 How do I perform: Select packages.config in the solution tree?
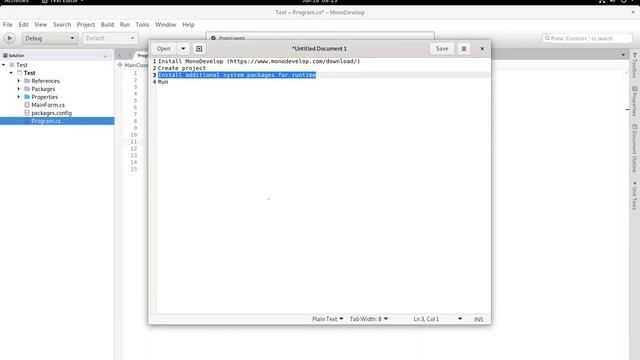click(51, 113)
